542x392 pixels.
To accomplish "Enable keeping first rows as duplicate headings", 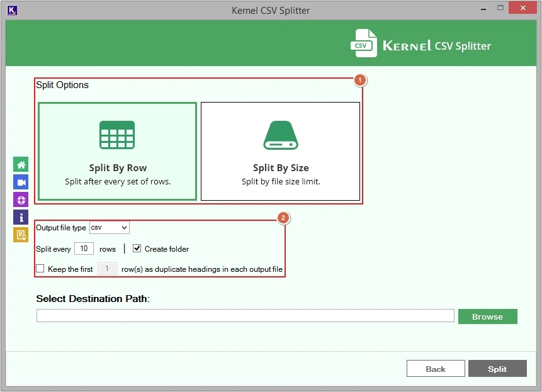I will [40, 269].
